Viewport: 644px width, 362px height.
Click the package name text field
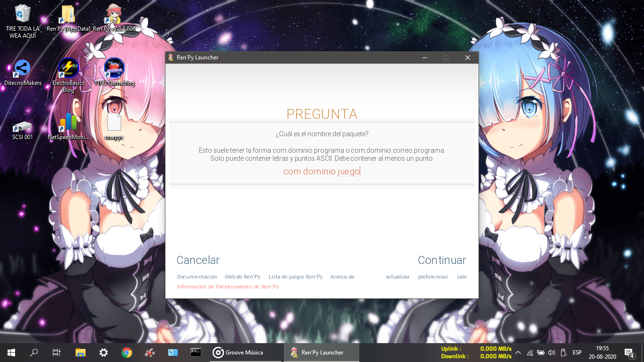coord(322,172)
